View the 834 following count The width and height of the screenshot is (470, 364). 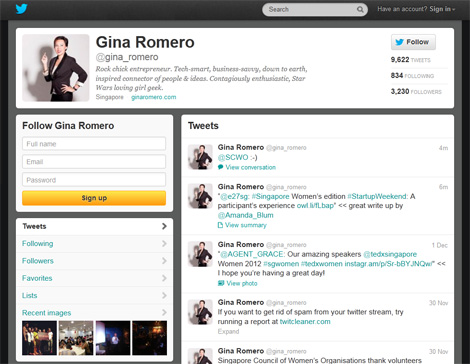tap(412, 76)
